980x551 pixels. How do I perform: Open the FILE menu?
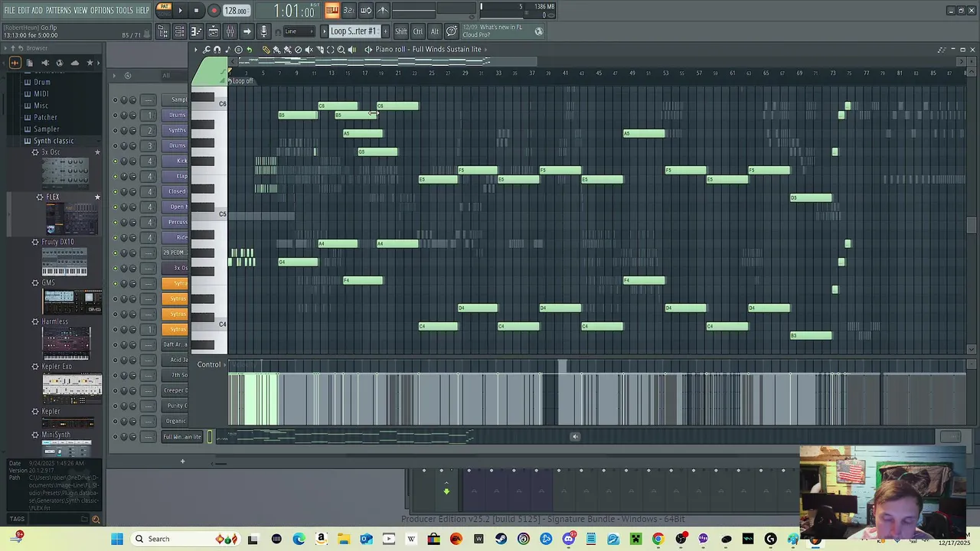click(10, 11)
